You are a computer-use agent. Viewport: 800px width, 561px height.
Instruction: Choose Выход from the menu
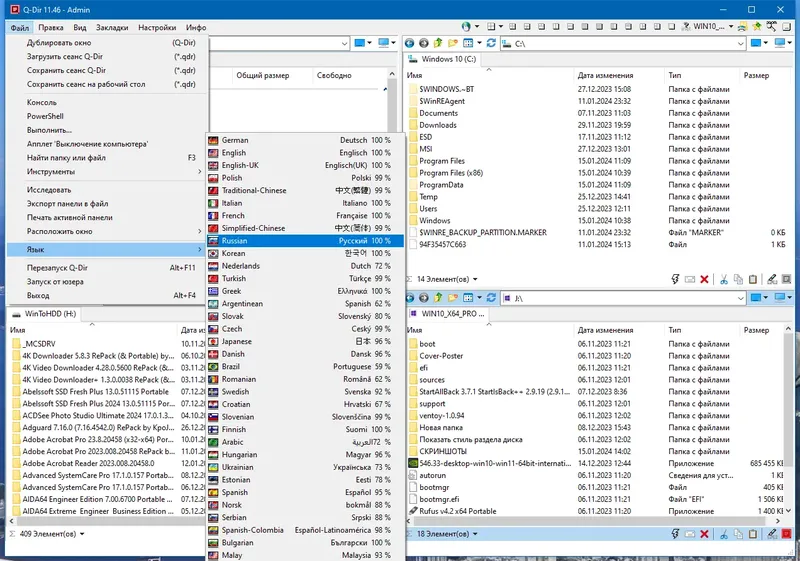pyautogui.click(x=108, y=295)
